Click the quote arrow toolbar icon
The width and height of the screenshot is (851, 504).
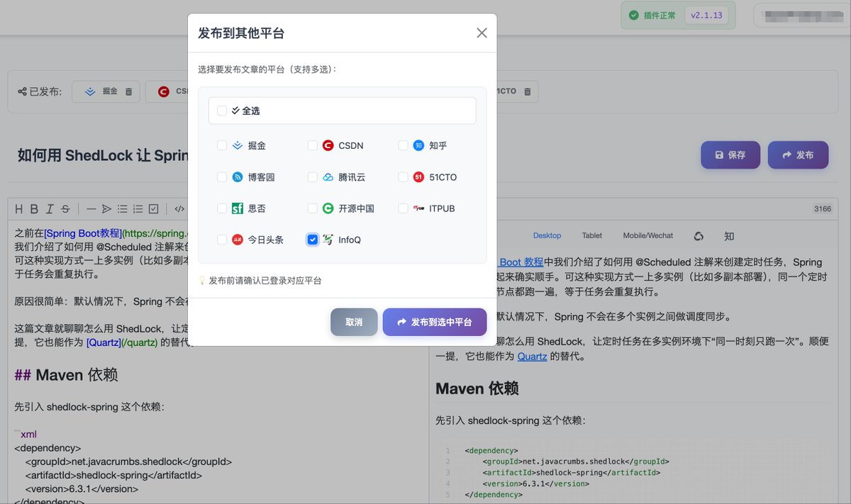106,208
